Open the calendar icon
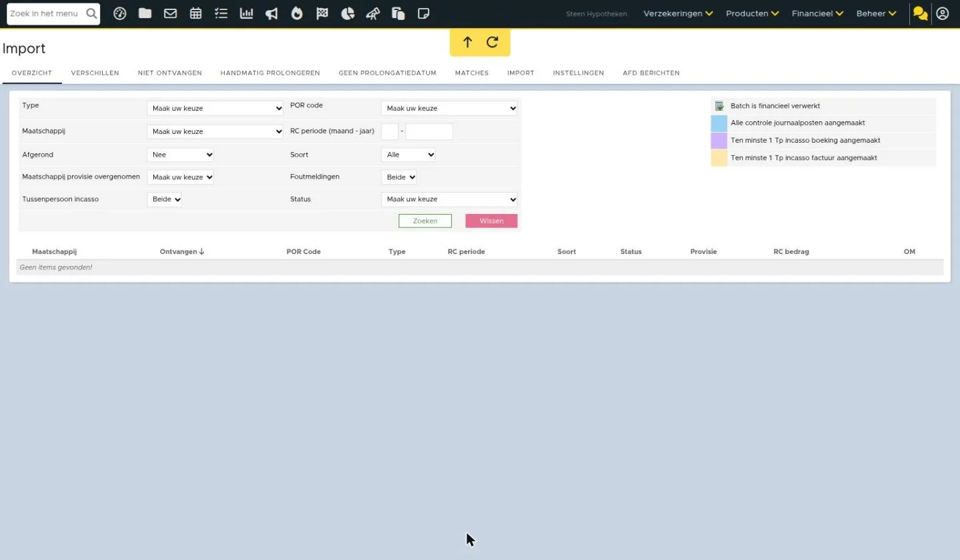Viewport: 960px width, 560px height. (x=195, y=13)
